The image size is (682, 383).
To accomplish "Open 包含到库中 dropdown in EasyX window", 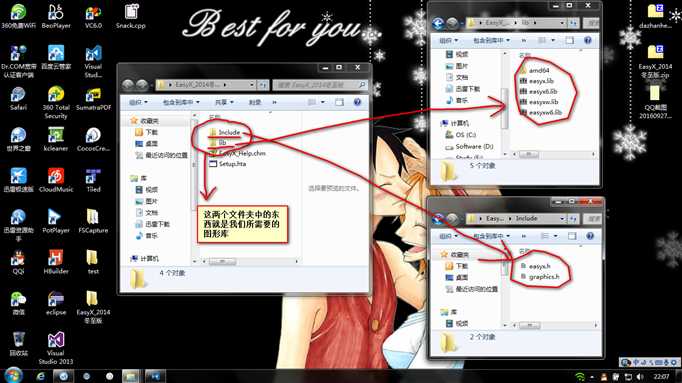I will click(181, 102).
